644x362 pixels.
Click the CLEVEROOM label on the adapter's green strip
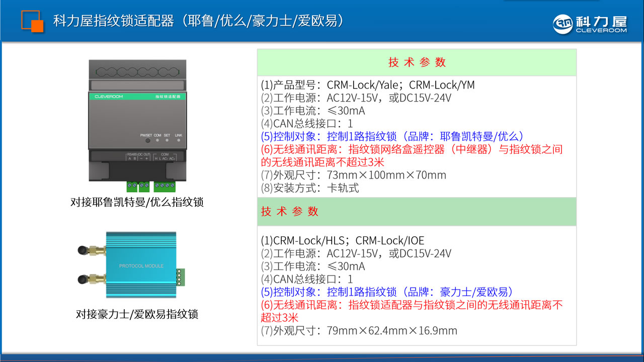tap(109, 96)
